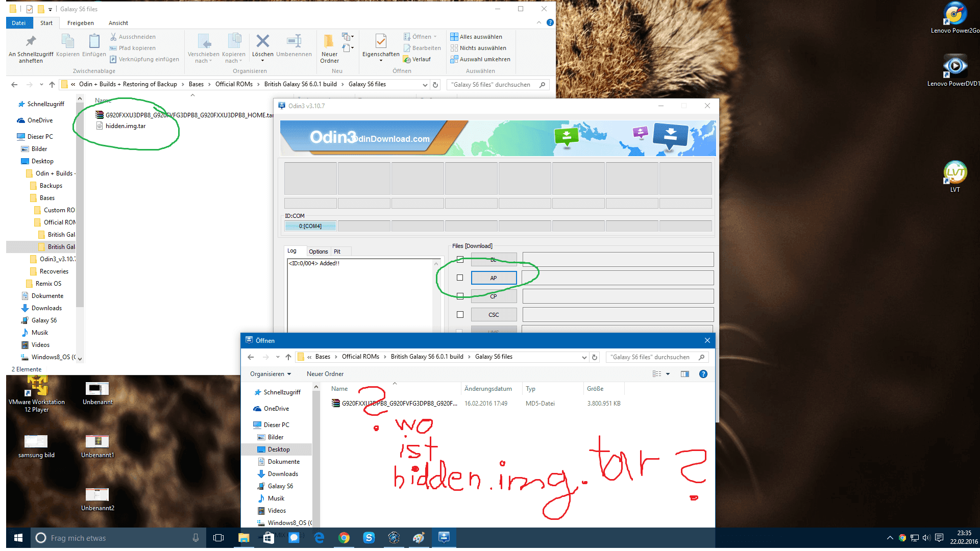Image resolution: width=980 pixels, height=551 pixels.
Task: Click the CP button in Odin
Action: click(494, 296)
